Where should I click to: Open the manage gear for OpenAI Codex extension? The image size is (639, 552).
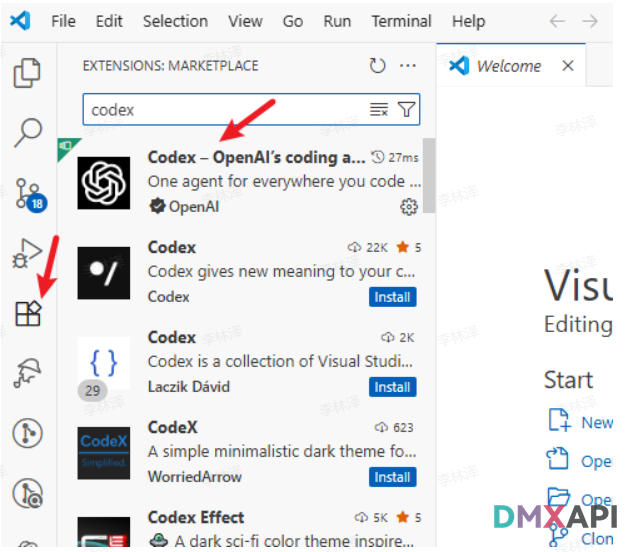coord(409,207)
